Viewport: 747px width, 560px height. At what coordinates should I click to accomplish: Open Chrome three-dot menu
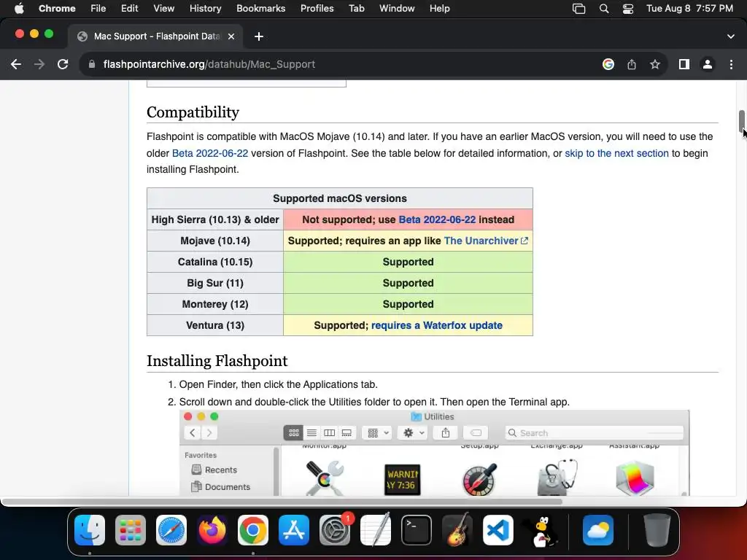(731, 64)
